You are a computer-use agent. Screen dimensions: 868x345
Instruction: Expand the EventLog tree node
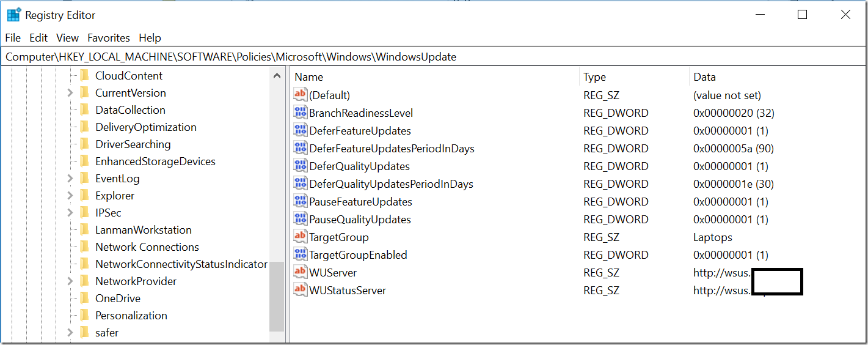point(70,179)
